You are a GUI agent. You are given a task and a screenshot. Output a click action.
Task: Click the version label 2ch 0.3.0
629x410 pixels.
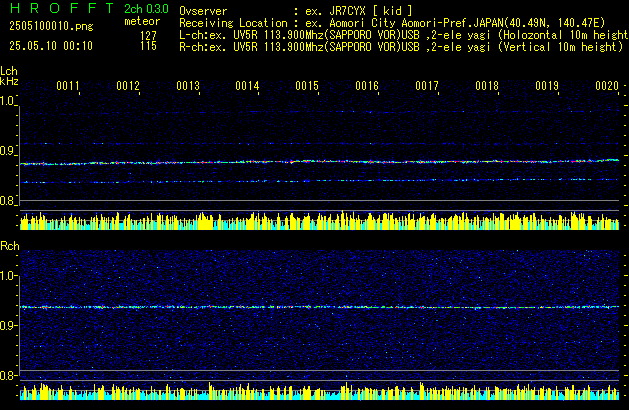click(x=146, y=9)
